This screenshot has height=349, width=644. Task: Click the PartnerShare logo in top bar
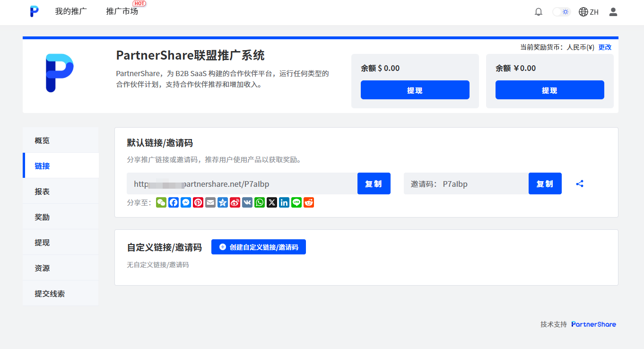(34, 11)
